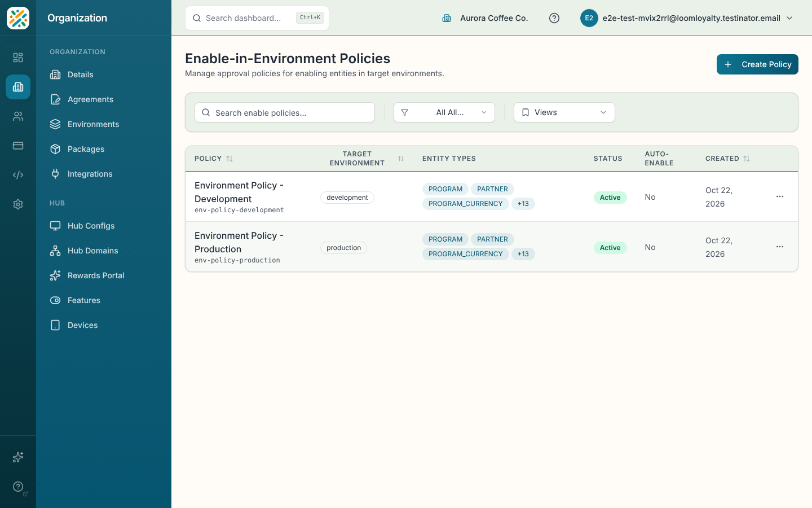The image size is (812, 508).
Task: Click PARTNER tag in Production row
Action: (493, 239)
